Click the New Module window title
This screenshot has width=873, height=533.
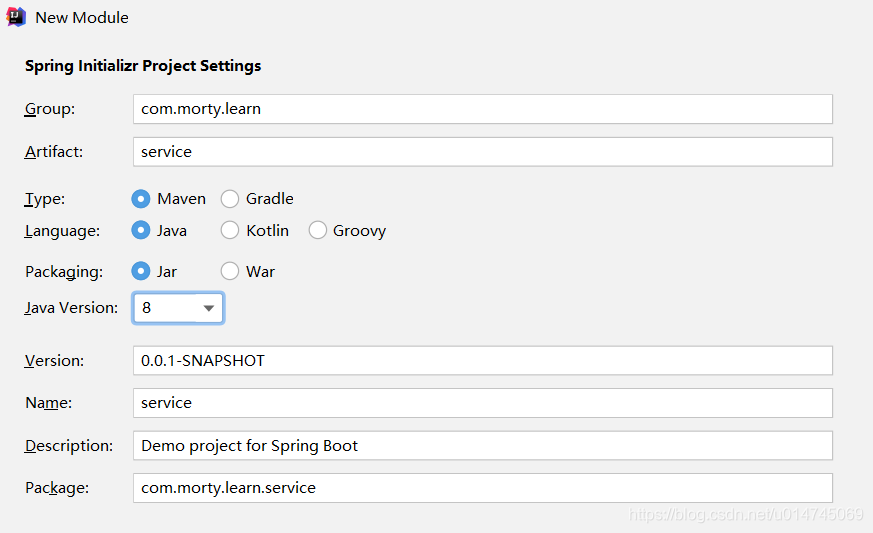pos(82,18)
